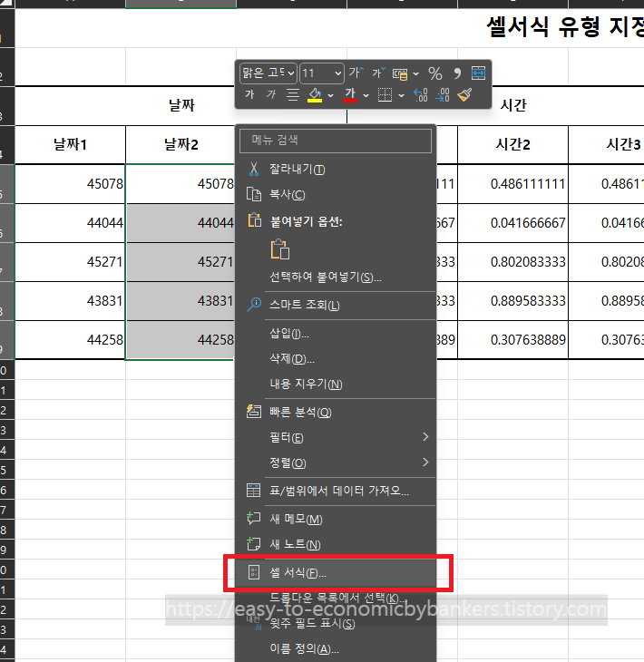Click the scissors icon beside 잘라내기

254,169
